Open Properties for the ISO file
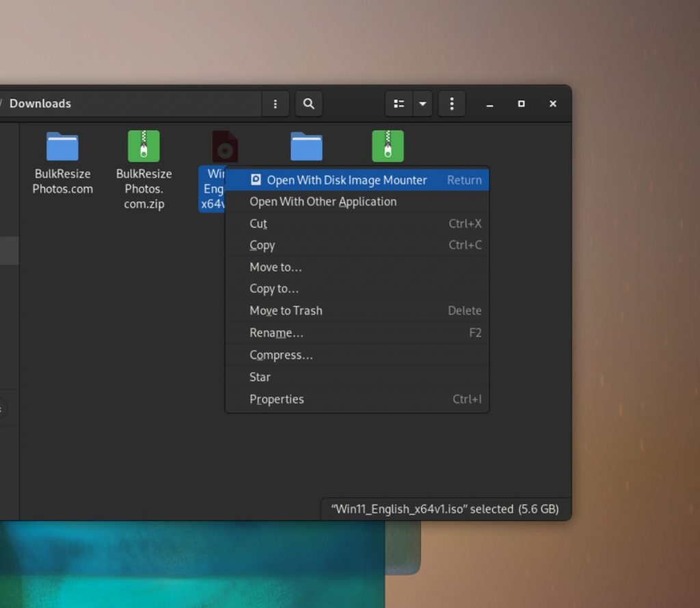Viewport: 700px width, 608px height. (276, 399)
